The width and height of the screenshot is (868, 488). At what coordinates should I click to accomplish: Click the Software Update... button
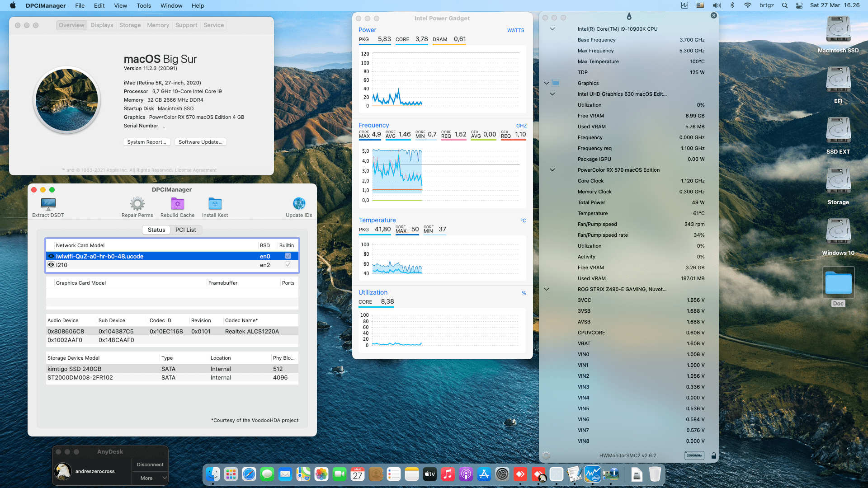click(200, 142)
